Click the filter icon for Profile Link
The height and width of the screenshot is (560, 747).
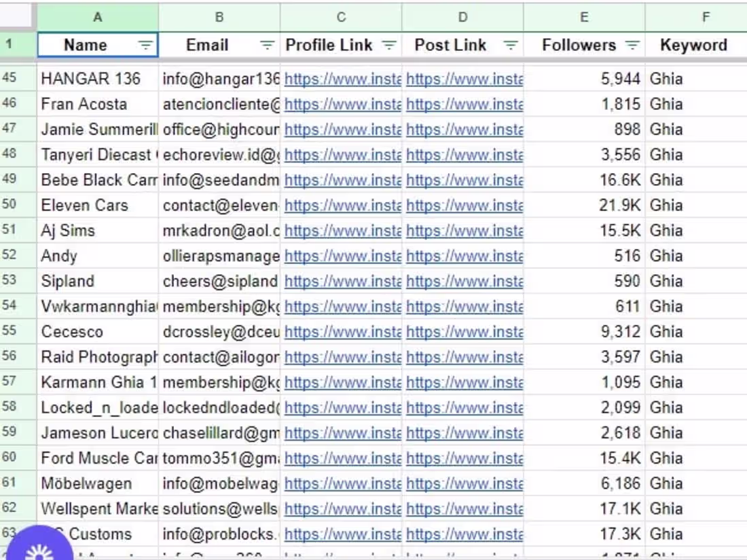point(389,45)
